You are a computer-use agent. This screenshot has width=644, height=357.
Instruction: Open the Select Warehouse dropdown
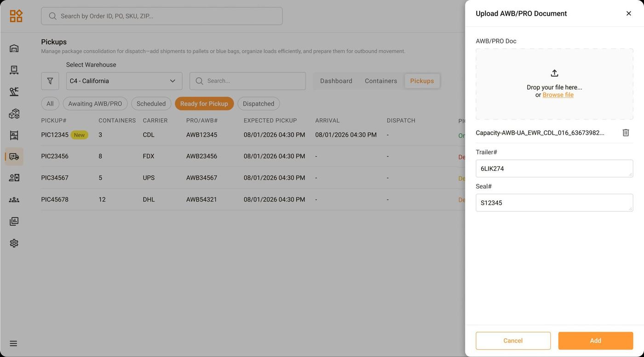(124, 81)
